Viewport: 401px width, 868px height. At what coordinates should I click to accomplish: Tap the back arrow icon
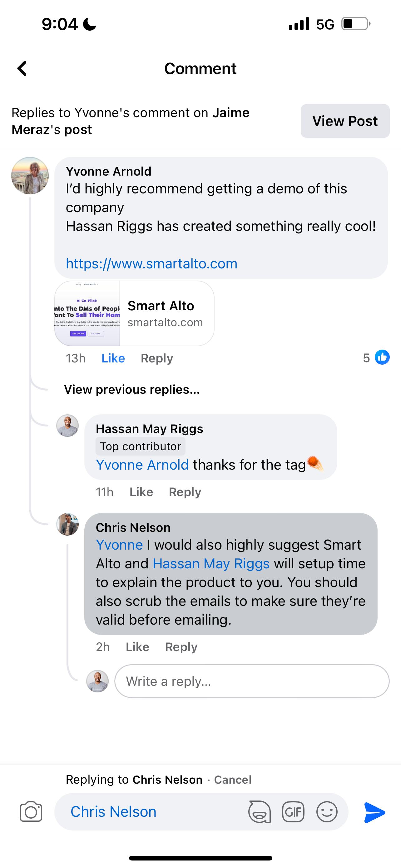(x=22, y=69)
